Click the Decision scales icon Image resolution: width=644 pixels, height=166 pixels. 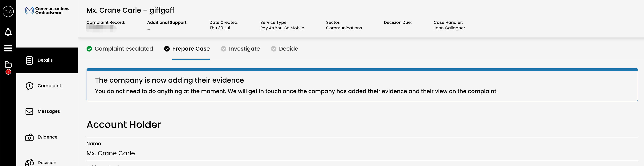[29, 163]
